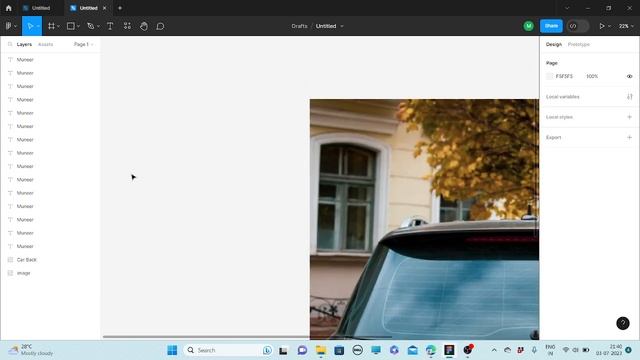Click the Drafts breadcrumb link
Image resolution: width=640 pixels, height=360 pixels.
(x=299, y=26)
